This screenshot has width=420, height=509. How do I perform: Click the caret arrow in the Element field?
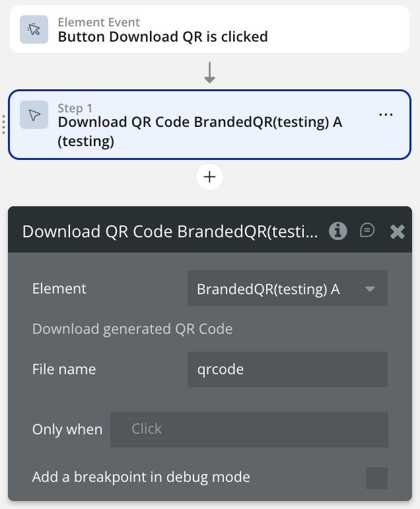[370, 289]
